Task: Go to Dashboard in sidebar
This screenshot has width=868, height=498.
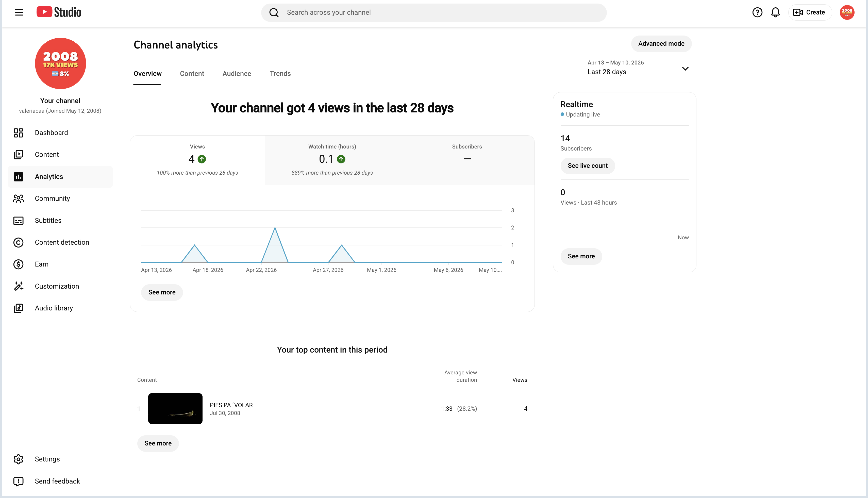Action: tap(60, 133)
